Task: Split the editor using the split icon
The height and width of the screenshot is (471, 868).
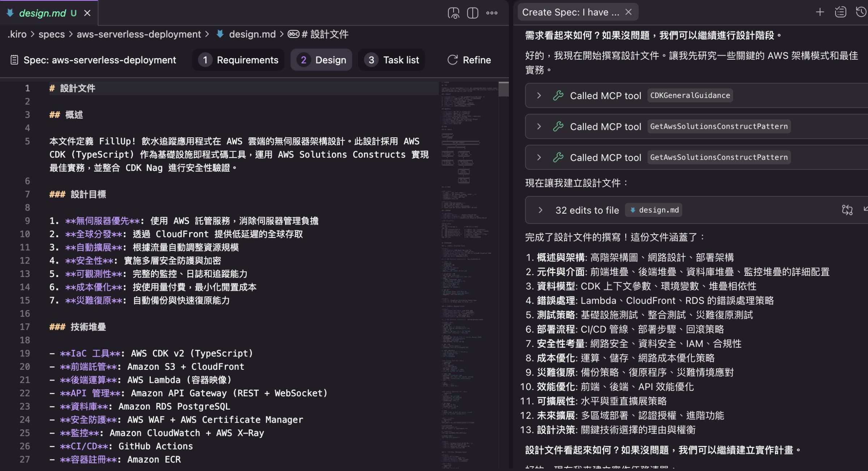Action: click(x=472, y=13)
